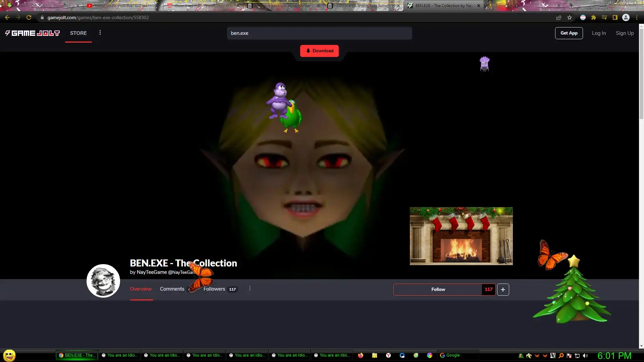Click the volume speaker tray icon
Image resolution: width=644 pixels, height=362 pixels.
tap(585, 356)
